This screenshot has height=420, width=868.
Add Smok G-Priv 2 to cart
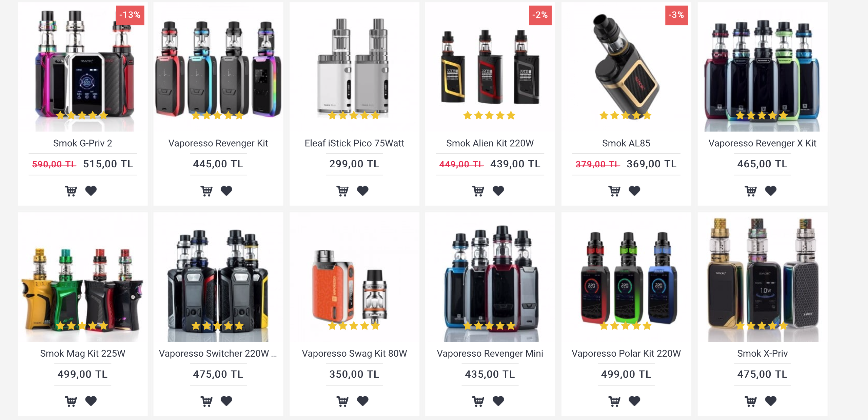(71, 191)
